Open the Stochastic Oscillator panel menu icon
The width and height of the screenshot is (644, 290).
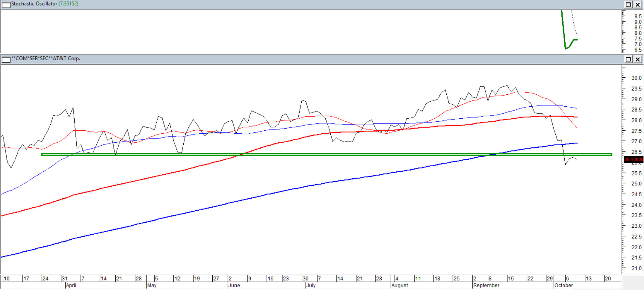pos(6,4)
